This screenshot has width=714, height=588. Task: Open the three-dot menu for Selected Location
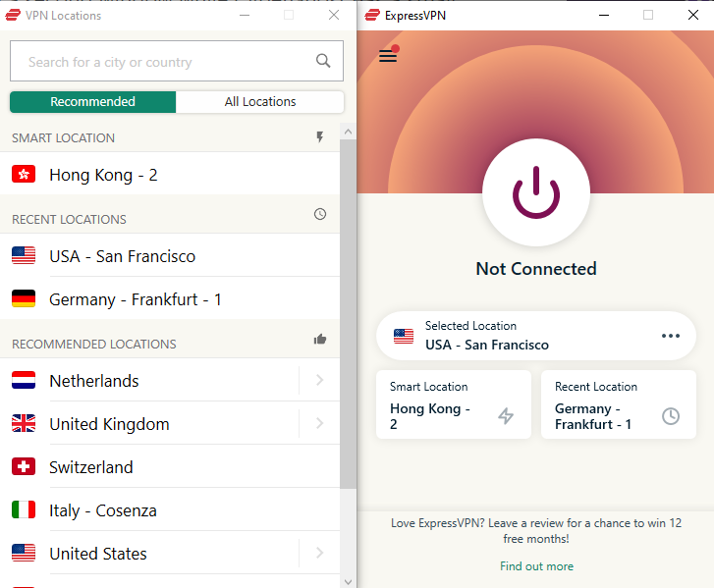click(x=670, y=336)
